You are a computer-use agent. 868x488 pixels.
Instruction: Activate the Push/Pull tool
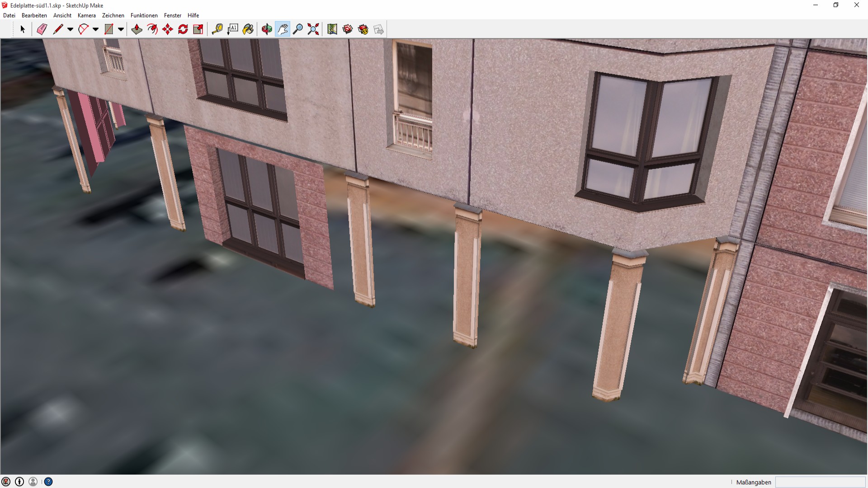click(137, 29)
